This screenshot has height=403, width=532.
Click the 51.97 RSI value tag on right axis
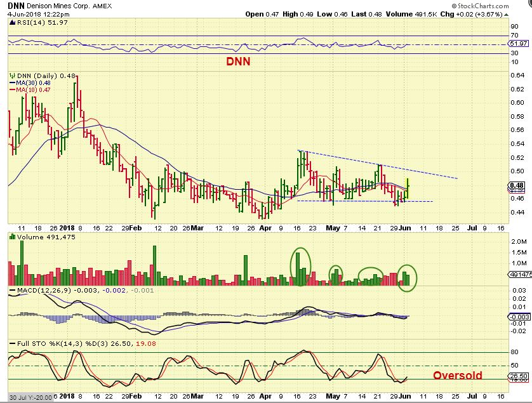click(x=518, y=43)
